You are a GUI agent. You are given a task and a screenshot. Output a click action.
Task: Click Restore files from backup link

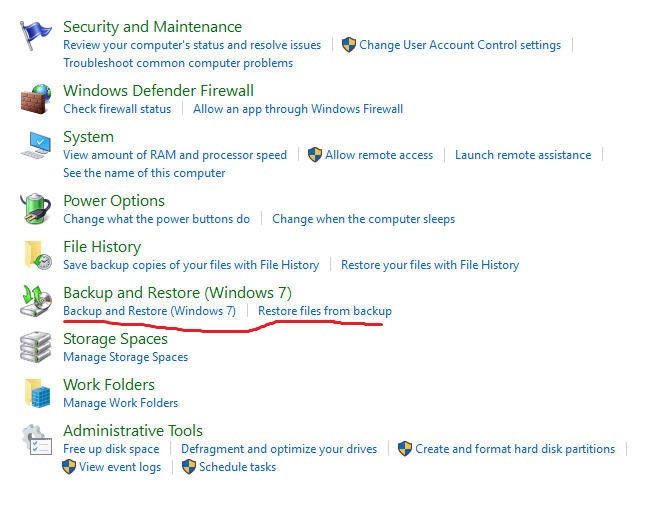pos(325,311)
